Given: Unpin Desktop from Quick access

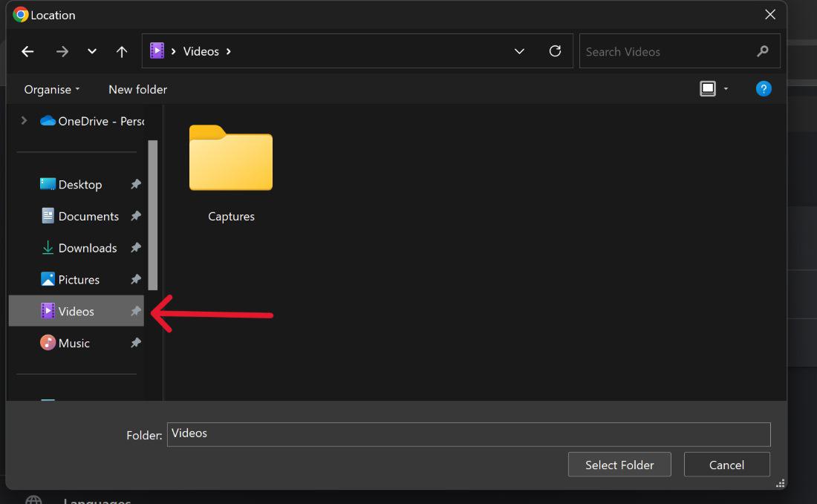Looking at the screenshot, I should click(x=135, y=184).
